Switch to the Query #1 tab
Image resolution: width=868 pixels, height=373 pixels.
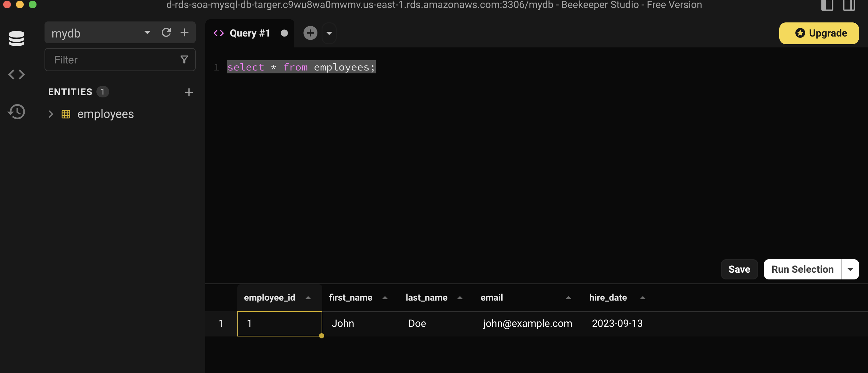click(249, 33)
